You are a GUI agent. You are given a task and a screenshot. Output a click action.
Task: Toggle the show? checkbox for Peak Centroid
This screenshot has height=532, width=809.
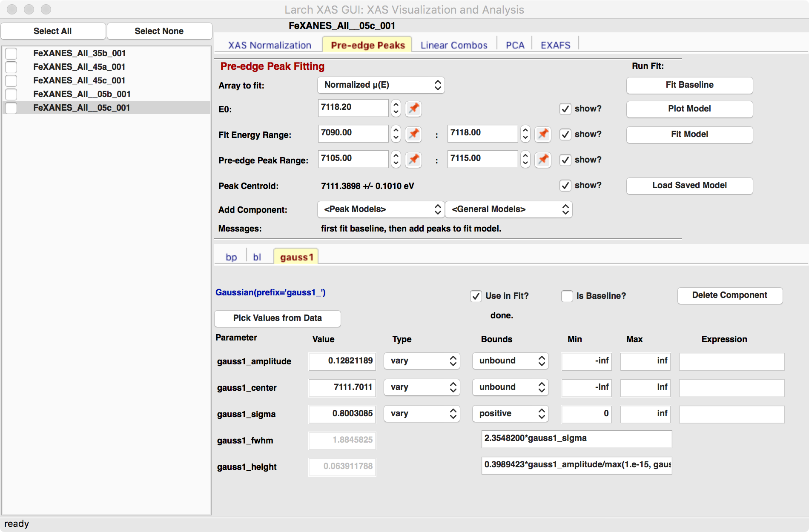(565, 186)
